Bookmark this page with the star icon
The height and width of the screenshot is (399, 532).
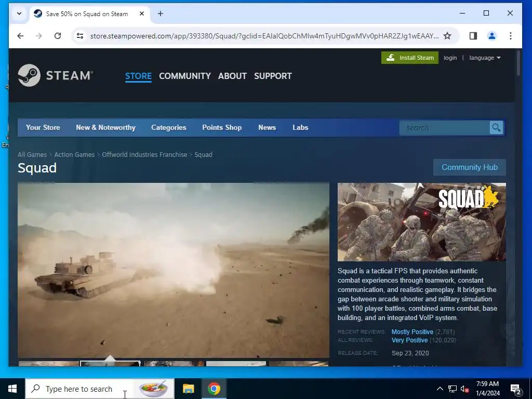(447, 36)
